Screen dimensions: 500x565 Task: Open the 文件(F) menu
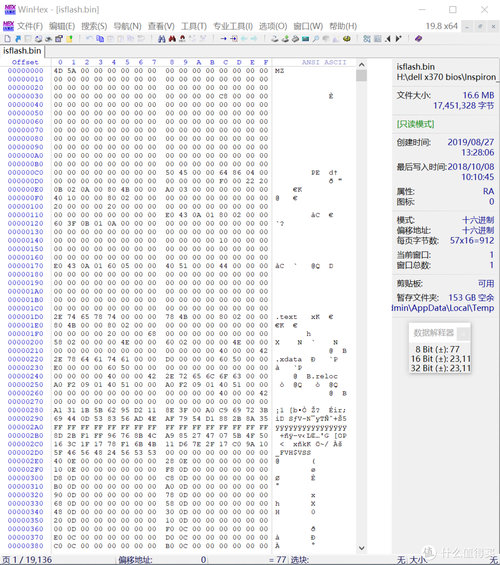click(x=30, y=26)
